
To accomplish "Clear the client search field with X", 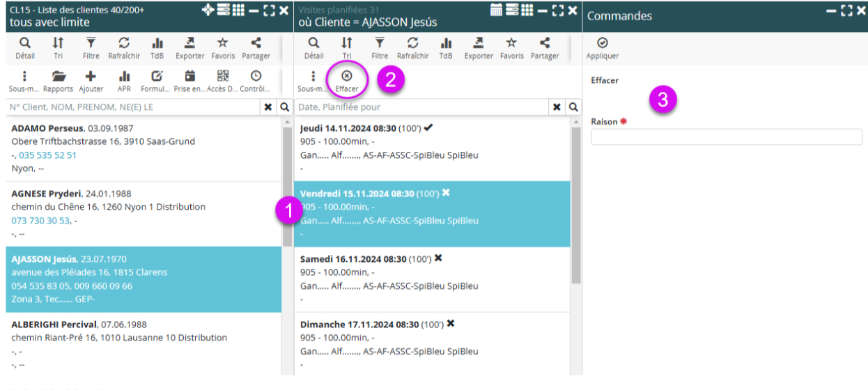I will click(268, 107).
